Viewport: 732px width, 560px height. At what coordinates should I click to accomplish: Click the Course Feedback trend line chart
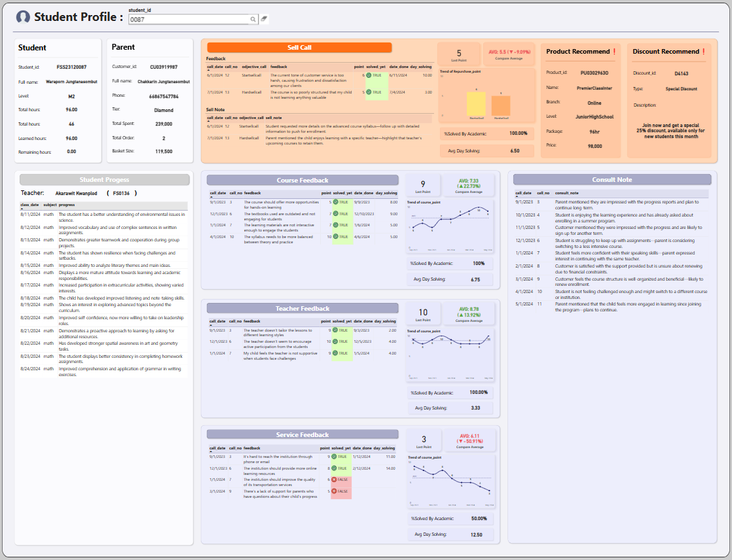point(450,226)
